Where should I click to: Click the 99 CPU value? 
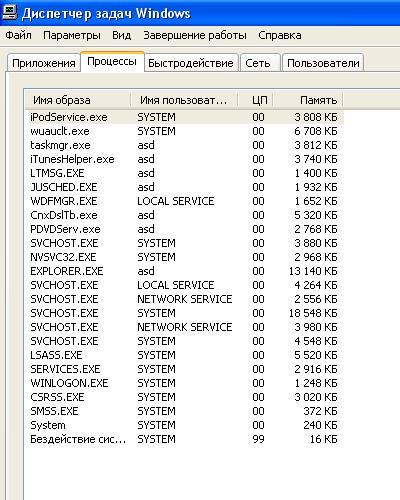coord(258,439)
